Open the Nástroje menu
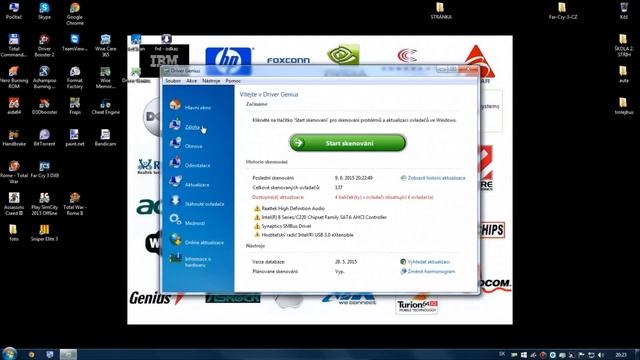This screenshot has width=640, height=360. [211, 81]
